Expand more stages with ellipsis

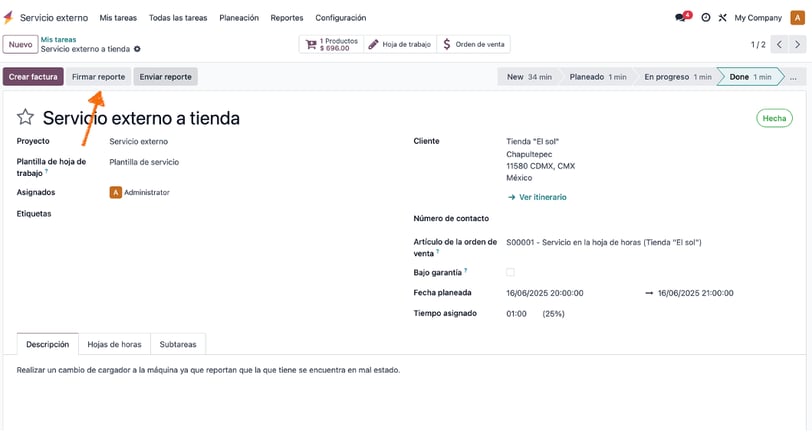click(793, 77)
